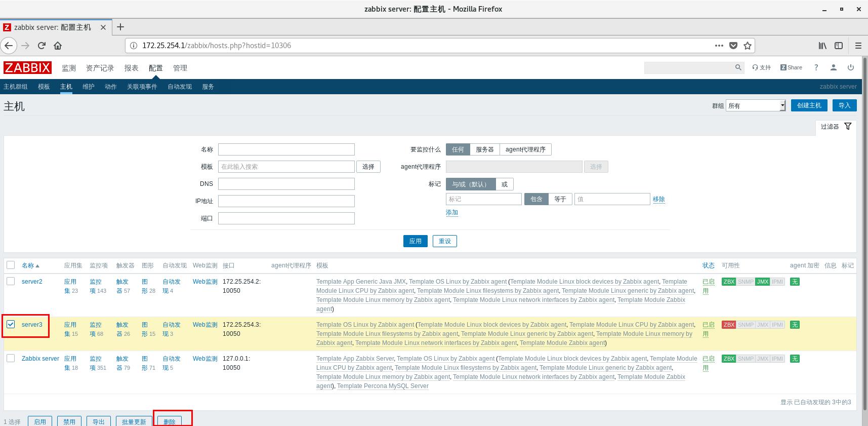This screenshot has width=868, height=426.
Task: Select the 任何 monitoring option
Action: click(x=458, y=149)
